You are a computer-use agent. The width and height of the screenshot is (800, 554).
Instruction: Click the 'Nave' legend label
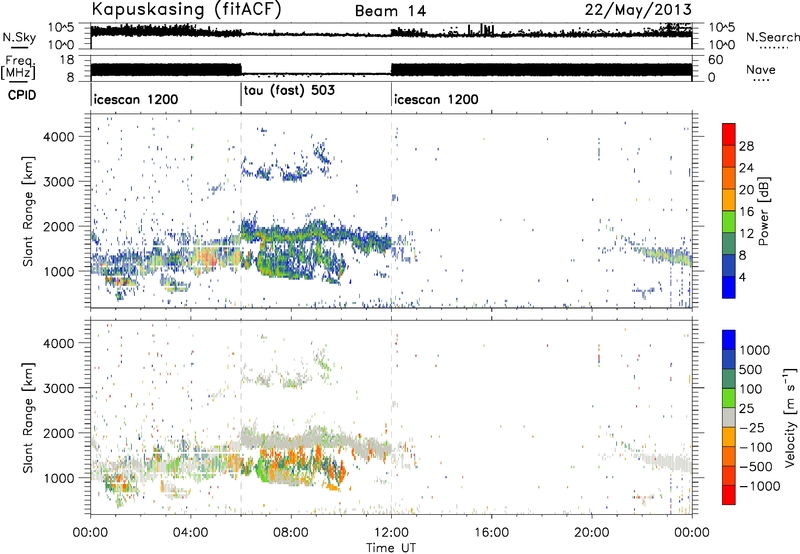pos(761,70)
